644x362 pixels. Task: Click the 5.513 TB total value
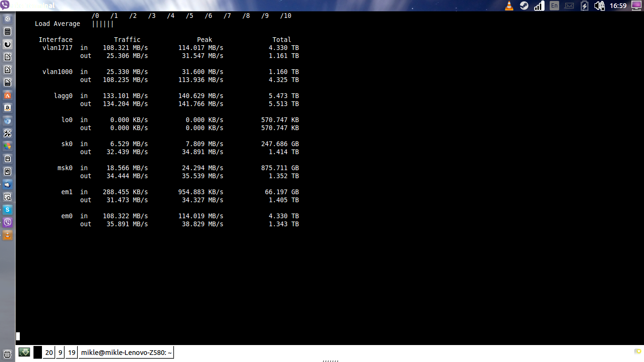click(284, 104)
